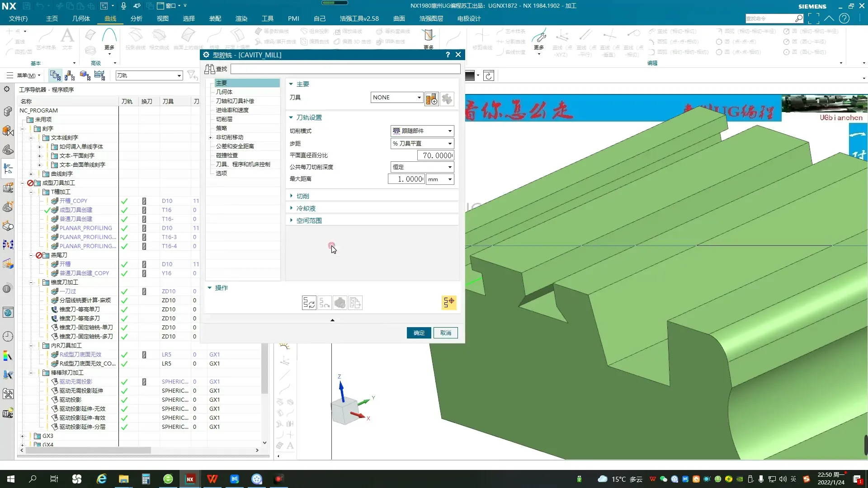Click the create new tool icon beside NONE
This screenshot has height=488, width=868.
(431, 99)
